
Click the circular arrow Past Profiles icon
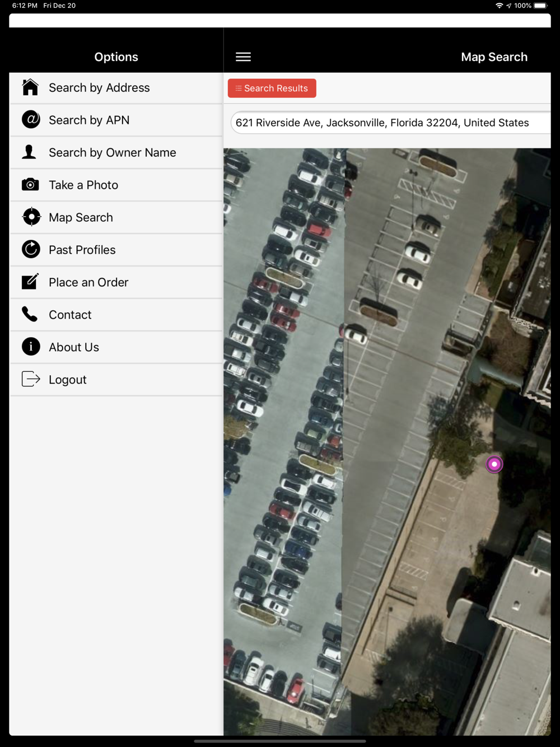tap(31, 249)
